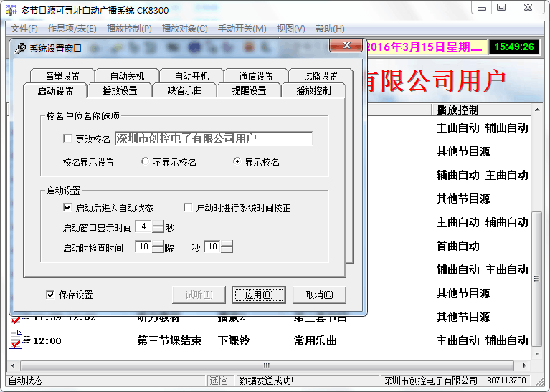
Task: Switch to the 试播设置 tab
Action: 321,76
